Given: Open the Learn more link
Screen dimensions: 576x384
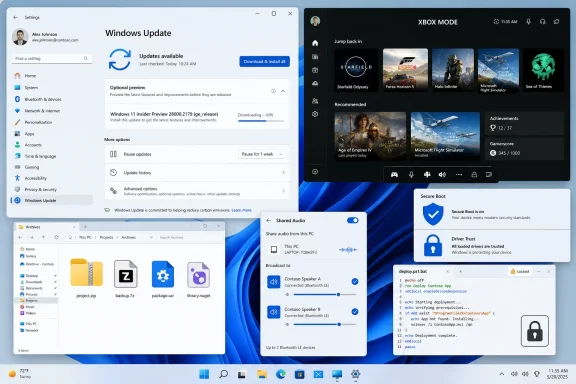Looking at the screenshot, I should (241, 210).
